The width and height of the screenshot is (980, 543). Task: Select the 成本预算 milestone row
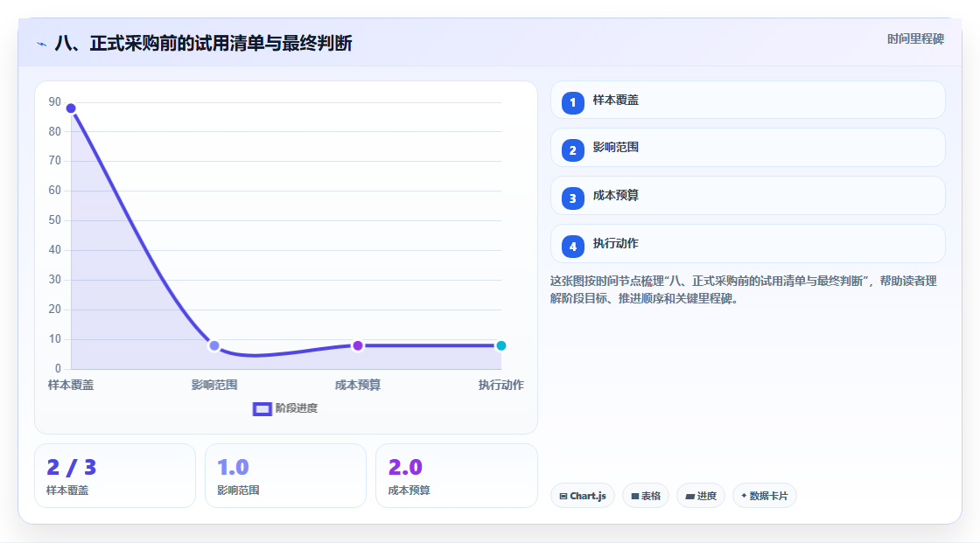point(747,196)
